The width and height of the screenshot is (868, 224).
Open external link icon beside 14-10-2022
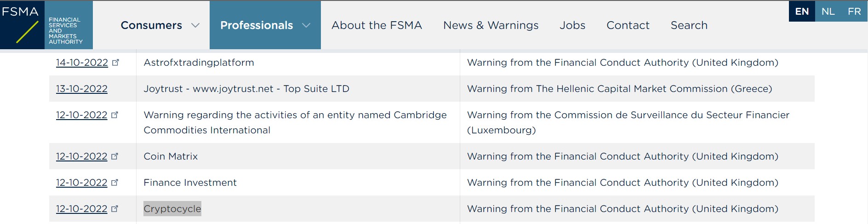pos(115,63)
